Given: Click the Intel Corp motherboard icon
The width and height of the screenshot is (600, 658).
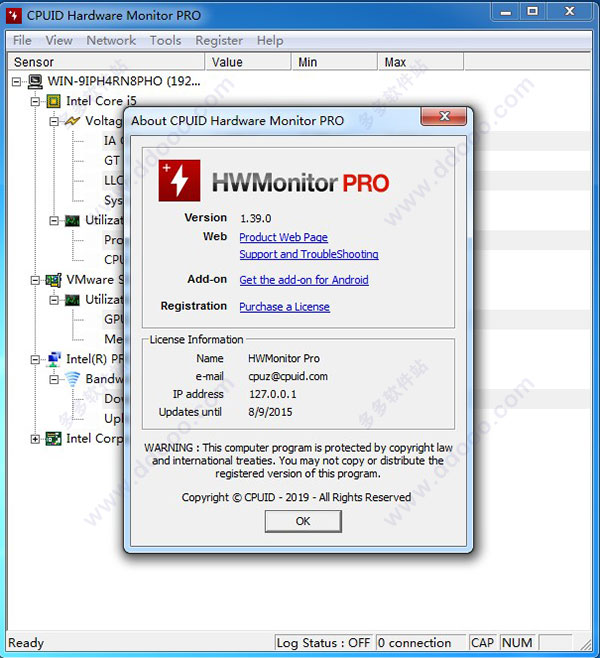Looking at the screenshot, I should click(x=53, y=439).
